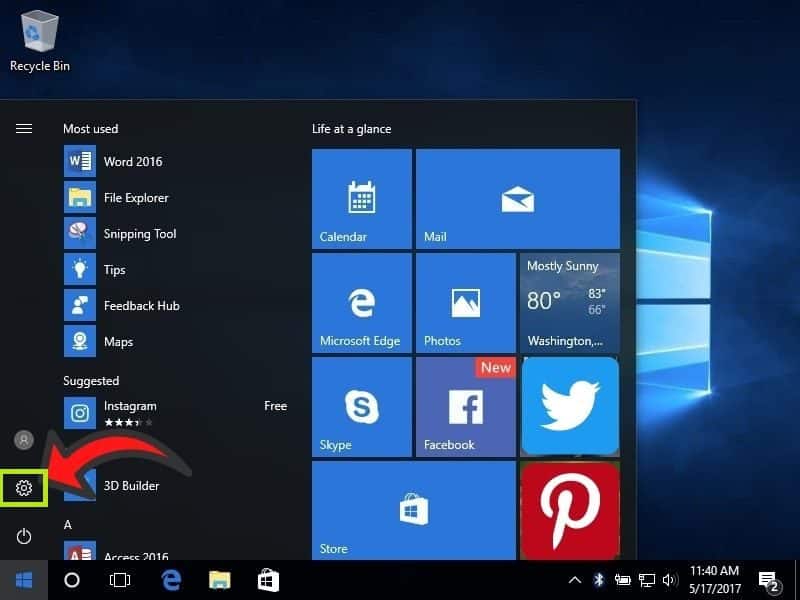The width and height of the screenshot is (800, 600).
Task: Open the Mostly Sunny weather tile
Action: [570, 303]
